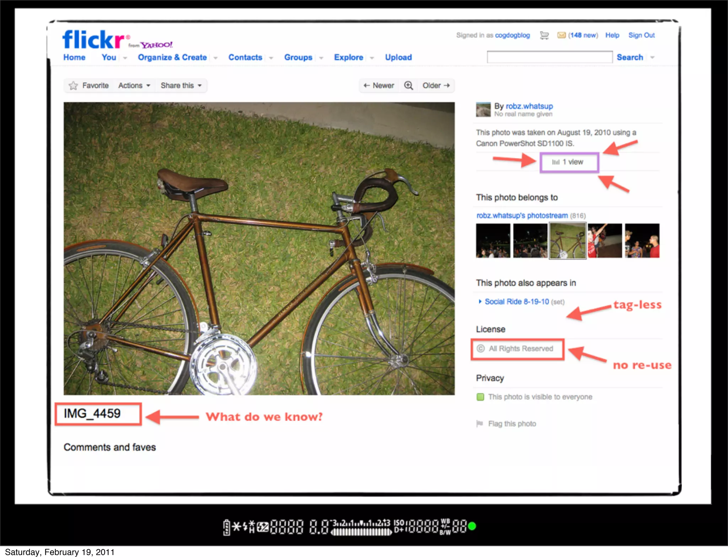Click the view stats bar icon
The width and height of the screenshot is (728, 560).
556,162
